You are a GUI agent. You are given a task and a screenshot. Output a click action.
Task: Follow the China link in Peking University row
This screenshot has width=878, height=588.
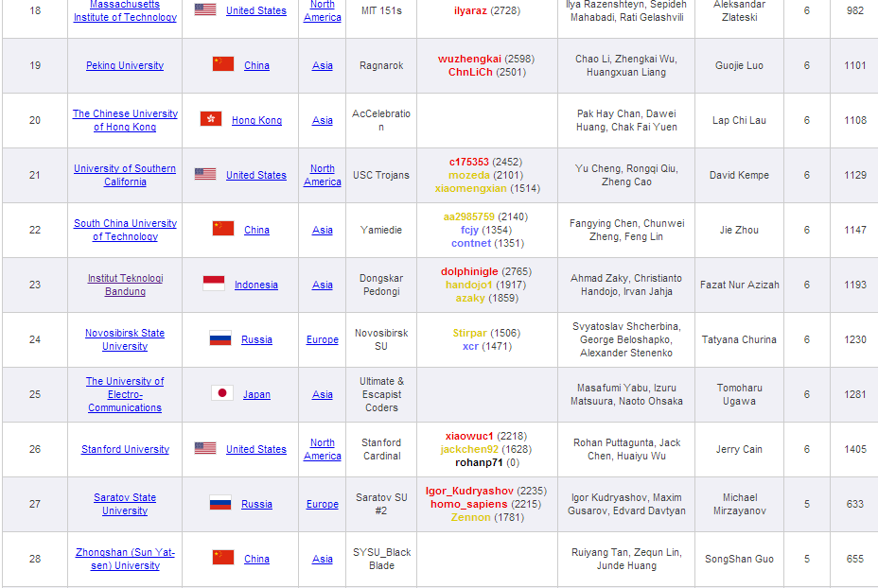(x=256, y=65)
